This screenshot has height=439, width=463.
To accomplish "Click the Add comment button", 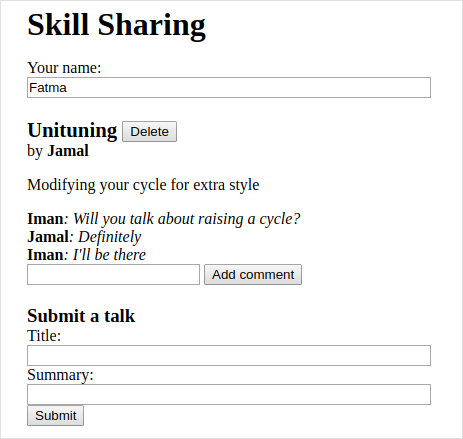I will tap(253, 275).
